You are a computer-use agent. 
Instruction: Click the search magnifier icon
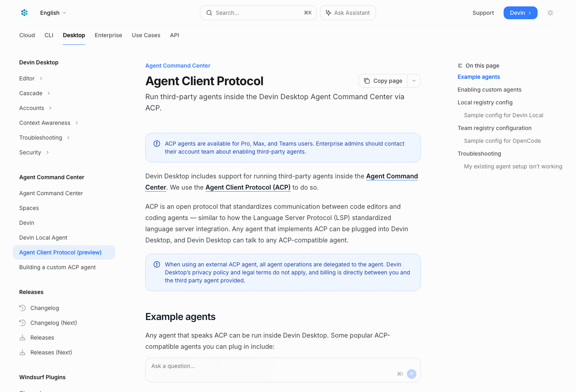(x=209, y=13)
